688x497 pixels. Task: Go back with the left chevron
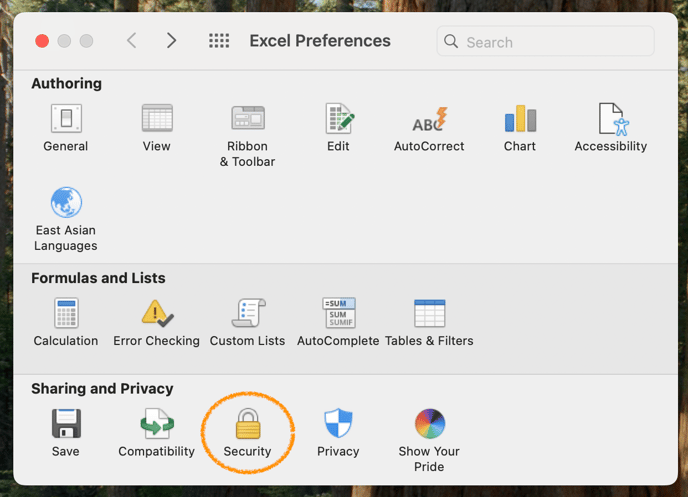132,40
